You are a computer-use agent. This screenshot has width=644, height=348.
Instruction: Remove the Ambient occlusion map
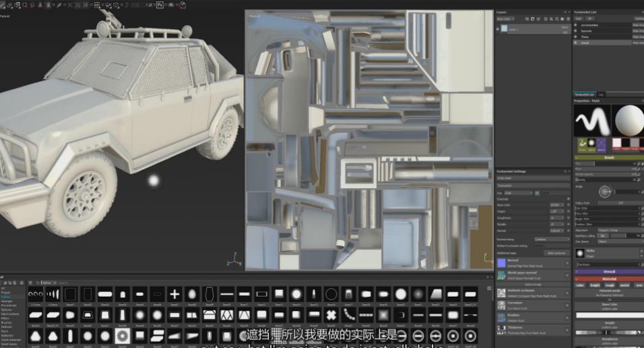coord(567,293)
